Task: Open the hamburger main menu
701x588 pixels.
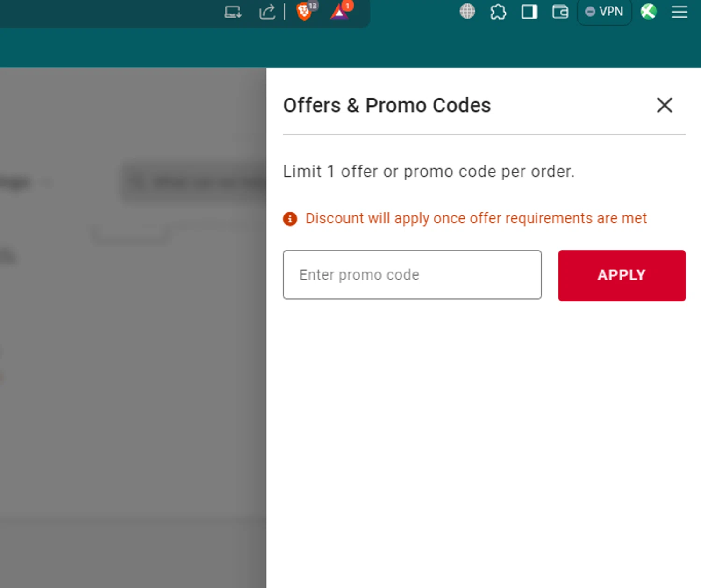Action: click(x=679, y=12)
